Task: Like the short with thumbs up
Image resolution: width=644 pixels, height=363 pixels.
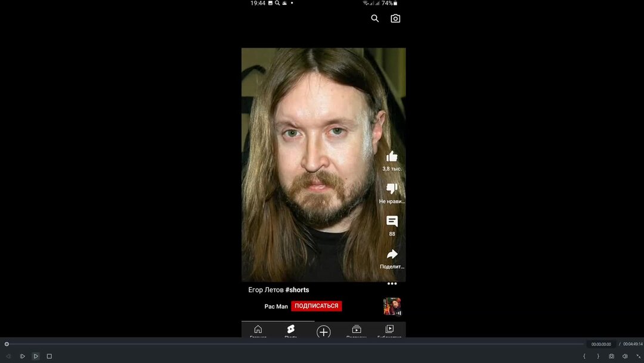Action: [392, 156]
